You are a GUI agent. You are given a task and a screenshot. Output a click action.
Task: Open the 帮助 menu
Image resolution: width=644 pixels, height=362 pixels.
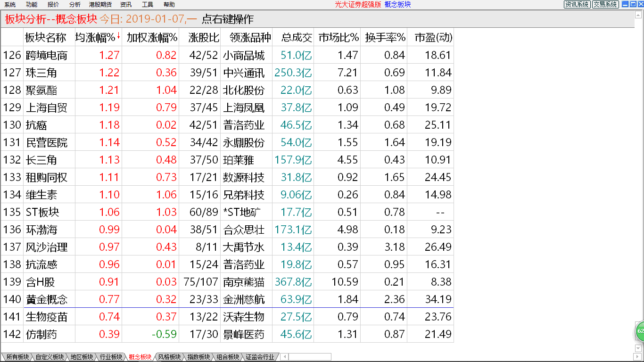tap(169, 4)
